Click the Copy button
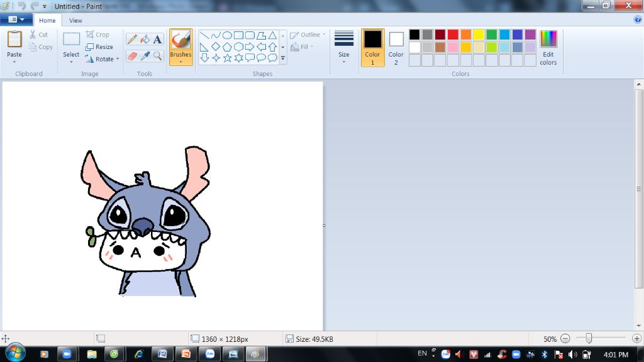Image resolution: width=644 pixels, height=362 pixels. (41, 47)
